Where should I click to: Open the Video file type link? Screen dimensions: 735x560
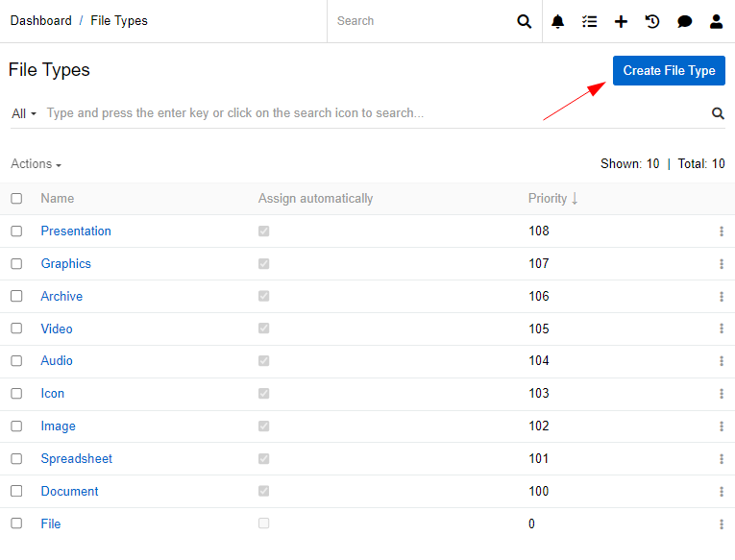coord(57,329)
